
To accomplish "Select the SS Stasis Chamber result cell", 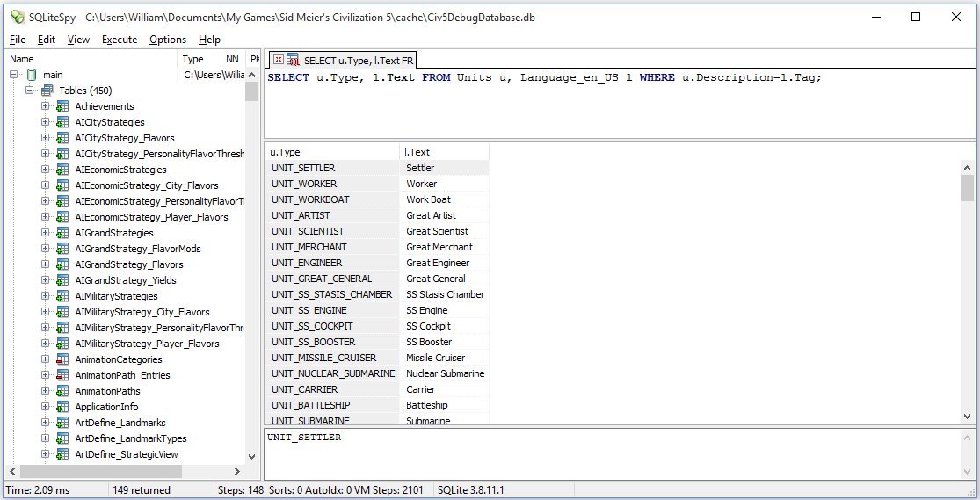I will click(x=444, y=294).
